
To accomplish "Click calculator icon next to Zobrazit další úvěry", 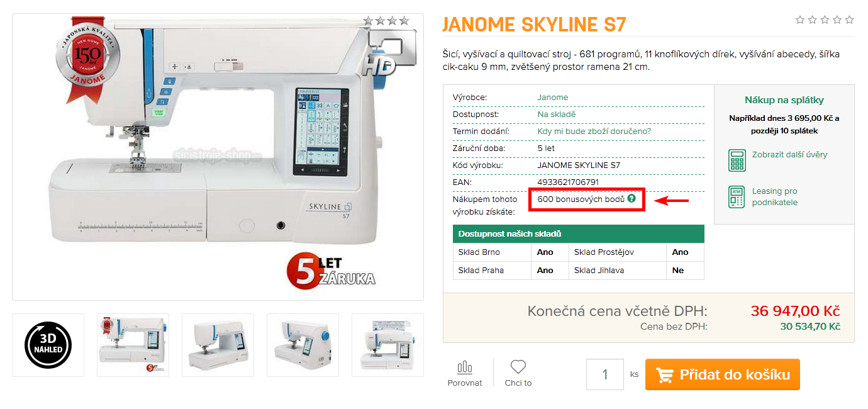I will [x=737, y=160].
